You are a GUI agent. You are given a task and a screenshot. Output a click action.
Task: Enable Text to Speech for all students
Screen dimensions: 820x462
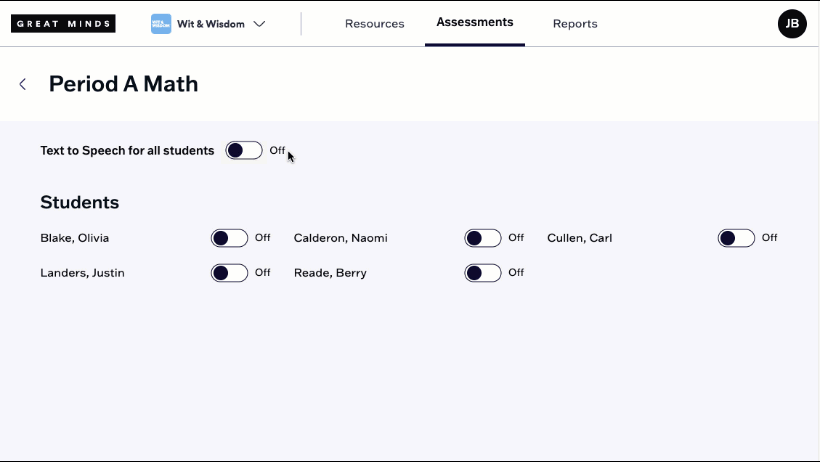[244, 151]
